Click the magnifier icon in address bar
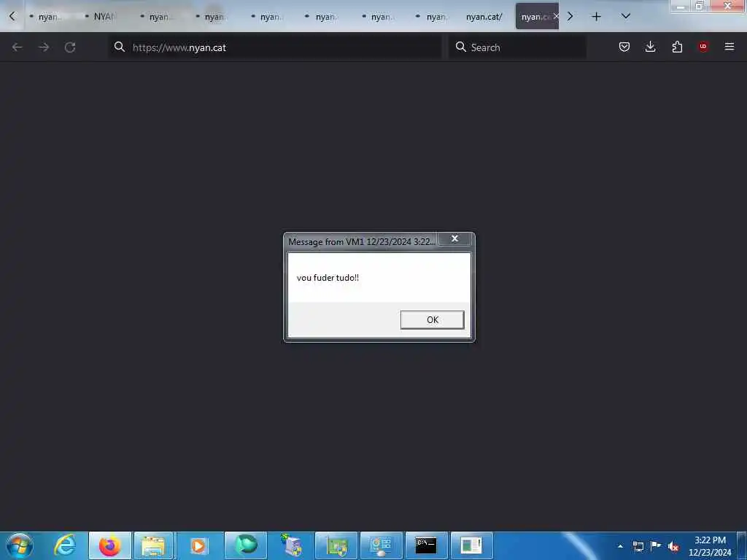The image size is (747, 560). pos(120,47)
